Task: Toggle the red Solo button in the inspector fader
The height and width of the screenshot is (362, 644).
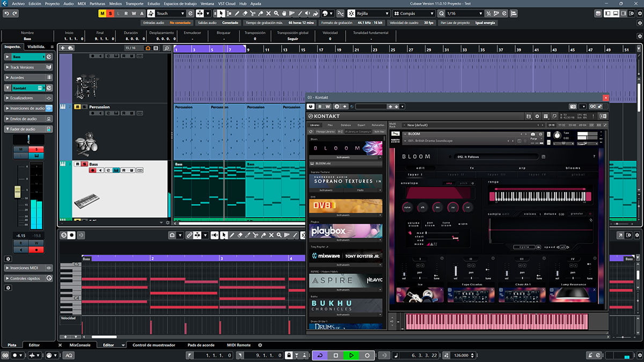Action: coord(36,149)
